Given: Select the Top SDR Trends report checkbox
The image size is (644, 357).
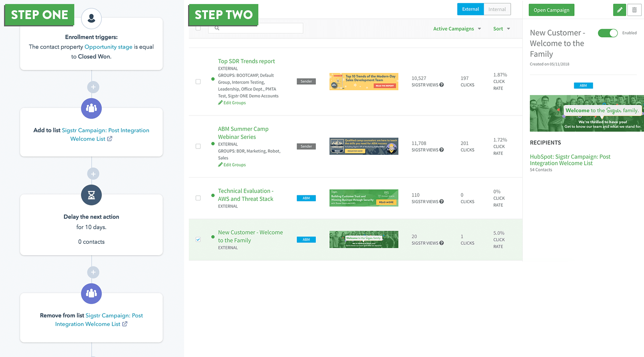Looking at the screenshot, I should click(x=198, y=82).
